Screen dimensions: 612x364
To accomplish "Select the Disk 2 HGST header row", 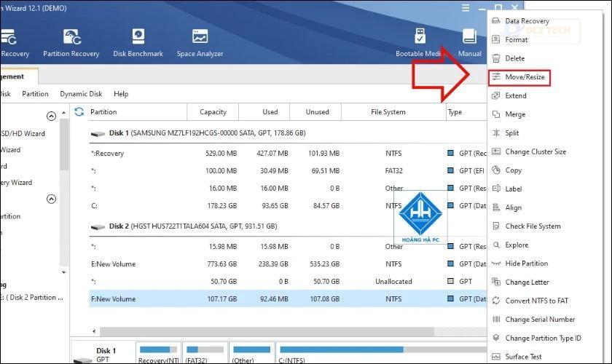I will point(288,226).
